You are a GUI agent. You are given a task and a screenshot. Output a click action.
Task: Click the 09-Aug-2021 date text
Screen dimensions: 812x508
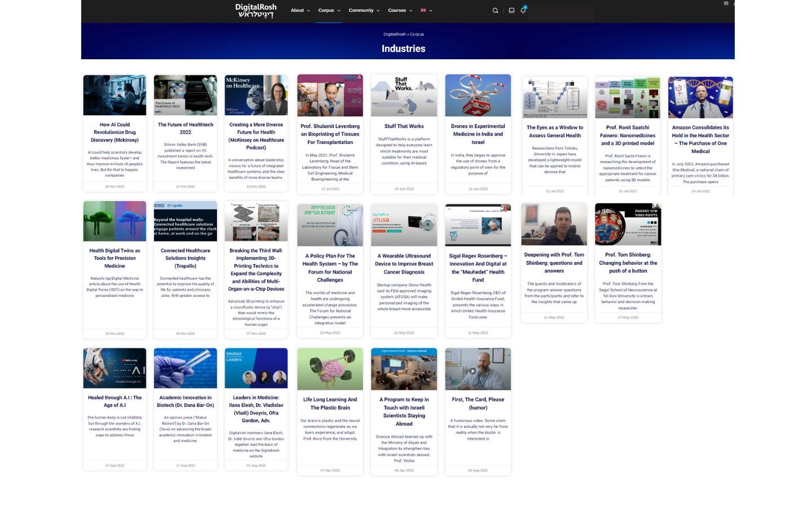click(478, 470)
